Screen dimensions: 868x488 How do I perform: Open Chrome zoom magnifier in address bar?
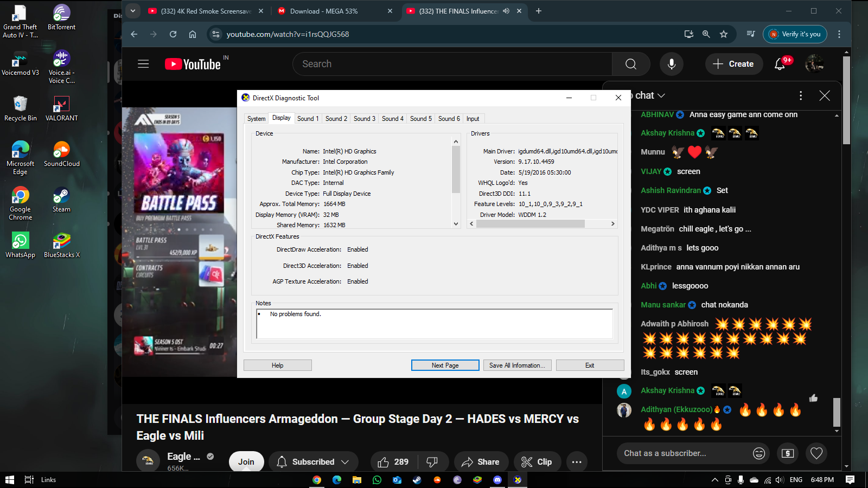(706, 34)
